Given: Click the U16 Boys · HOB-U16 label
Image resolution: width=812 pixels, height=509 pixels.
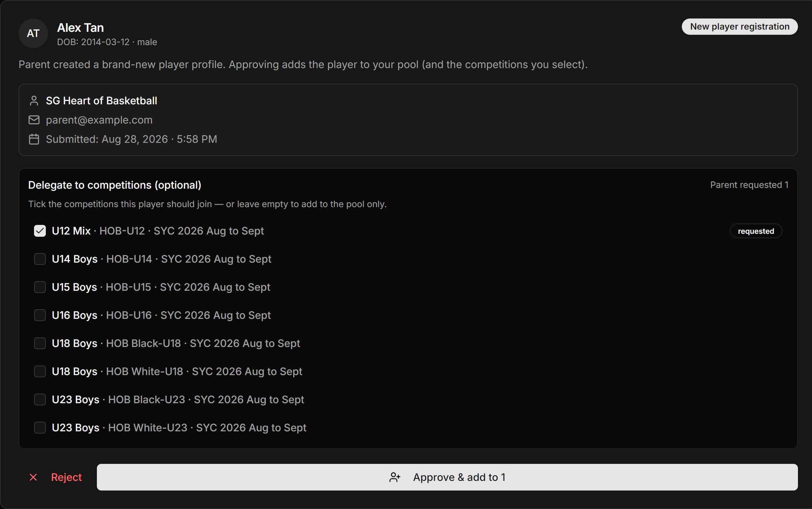Looking at the screenshot, I should pyautogui.click(x=162, y=315).
